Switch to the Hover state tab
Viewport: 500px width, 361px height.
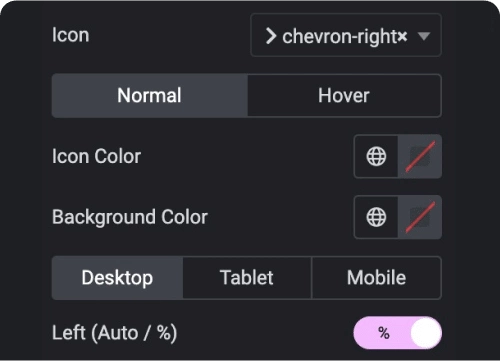pos(344,96)
